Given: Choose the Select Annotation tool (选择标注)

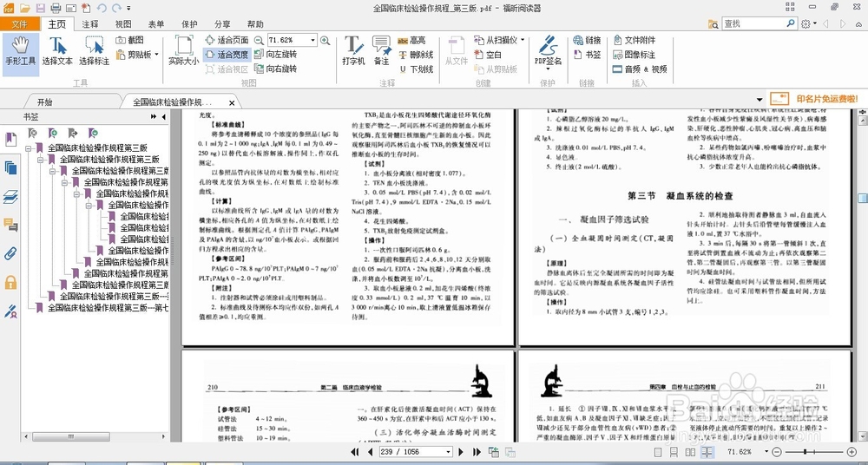Looking at the screenshot, I should pyautogui.click(x=94, y=52).
